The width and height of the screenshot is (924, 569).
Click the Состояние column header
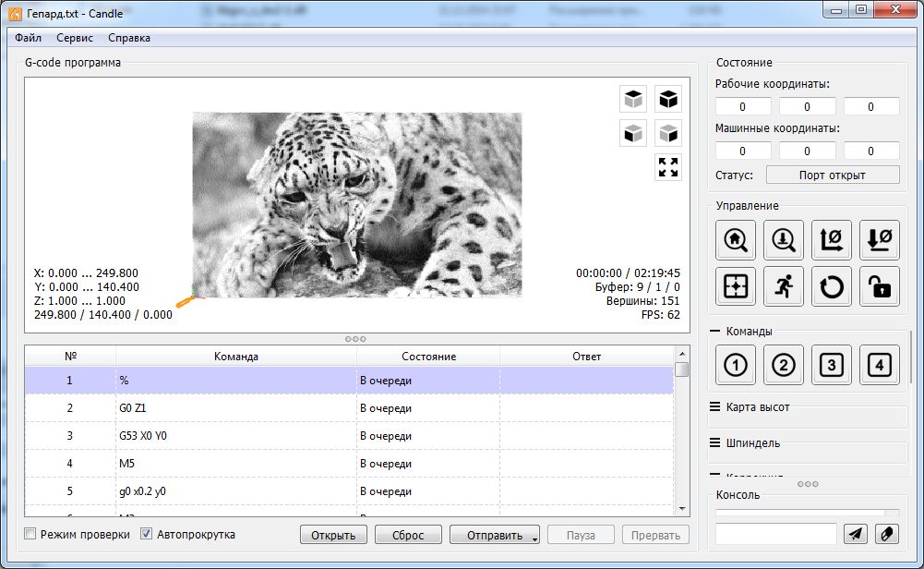pyautogui.click(x=428, y=357)
